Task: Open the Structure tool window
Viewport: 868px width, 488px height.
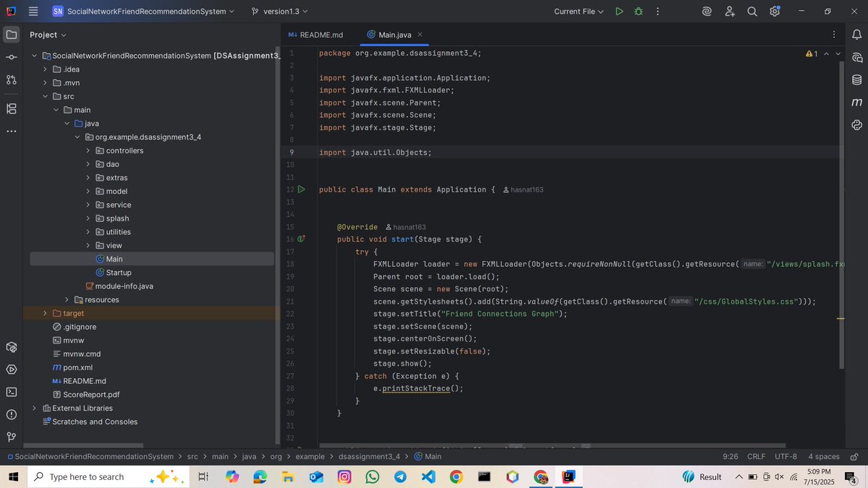Action: [12, 108]
